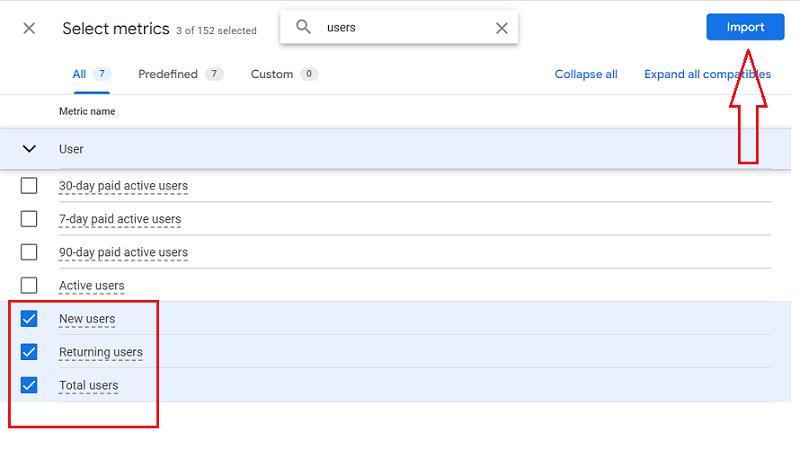
Task: Check 7-day paid active users
Action: click(x=29, y=219)
